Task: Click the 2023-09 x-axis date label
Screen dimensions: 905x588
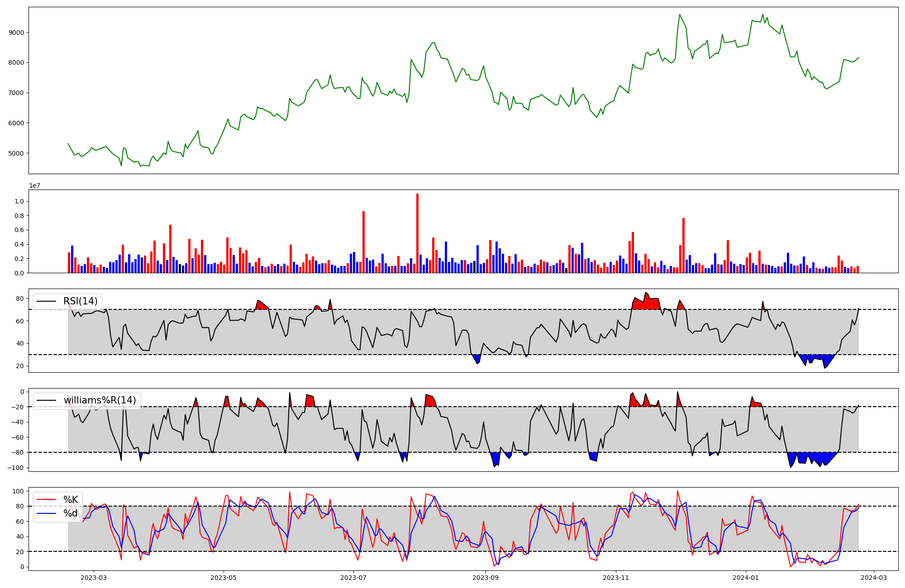Action: [x=486, y=578]
